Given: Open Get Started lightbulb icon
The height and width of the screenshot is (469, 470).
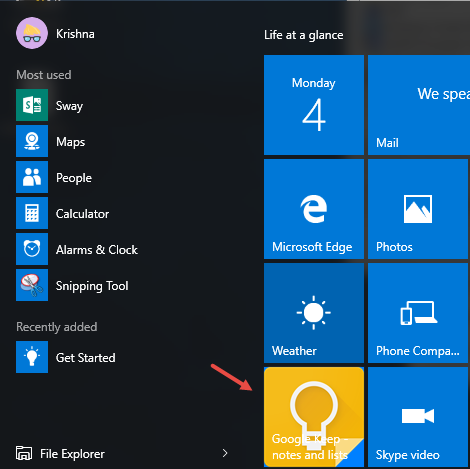Looking at the screenshot, I should (32, 357).
